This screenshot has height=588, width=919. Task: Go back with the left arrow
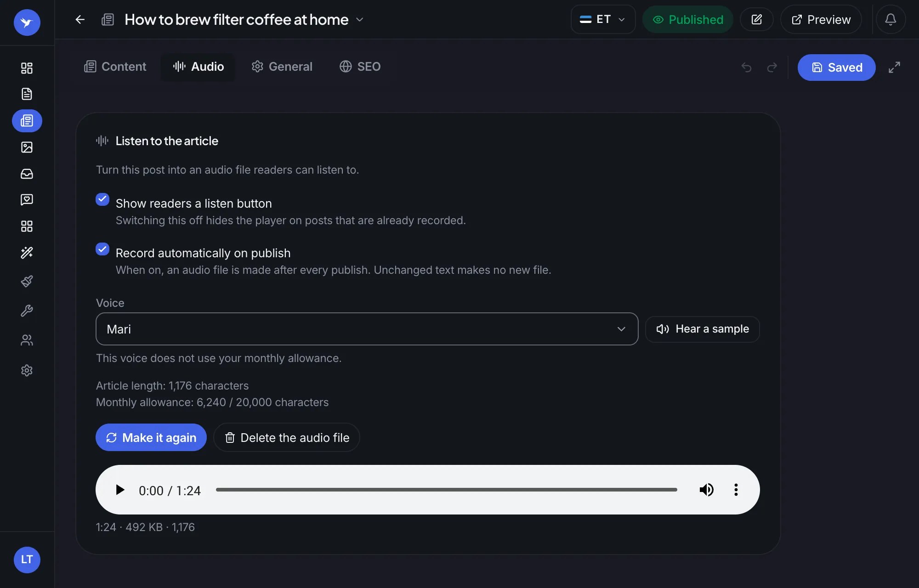coord(80,20)
